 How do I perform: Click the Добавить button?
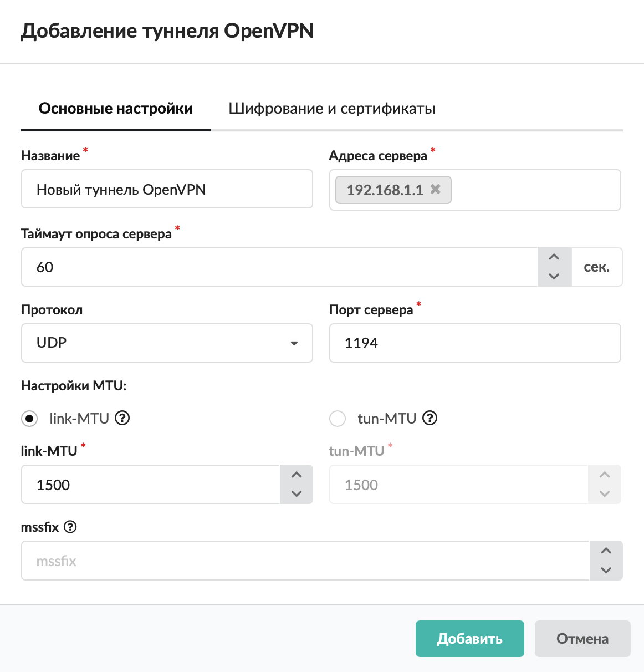470,639
